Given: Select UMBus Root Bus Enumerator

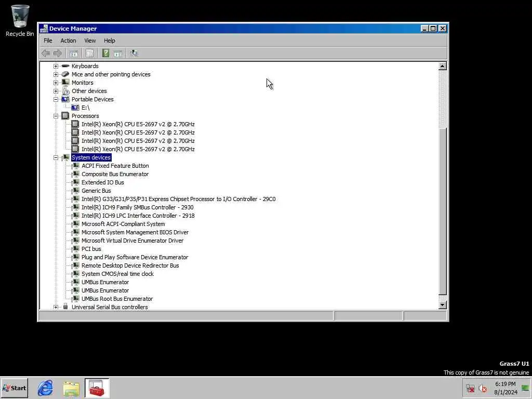Looking at the screenshot, I should click(x=117, y=299).
